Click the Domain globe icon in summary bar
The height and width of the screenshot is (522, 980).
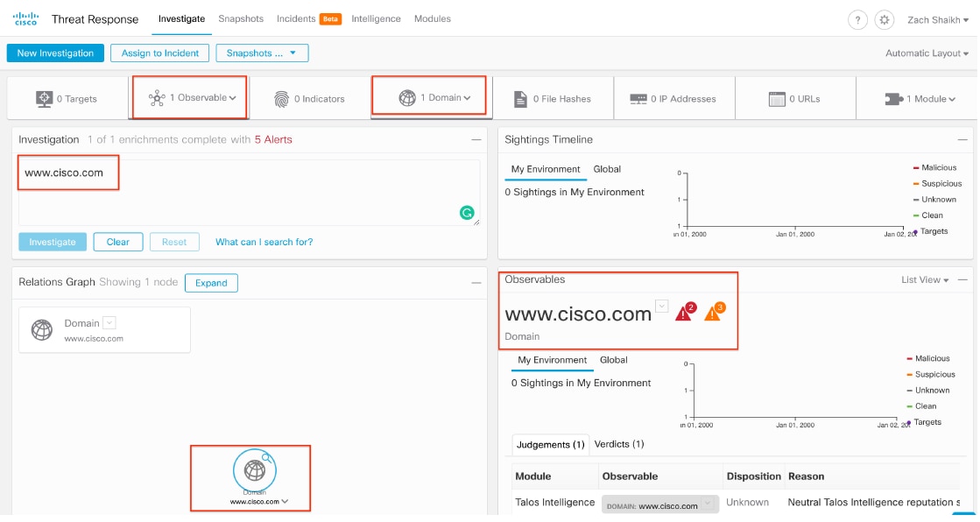pyautogui.click(x=407, y=98)
